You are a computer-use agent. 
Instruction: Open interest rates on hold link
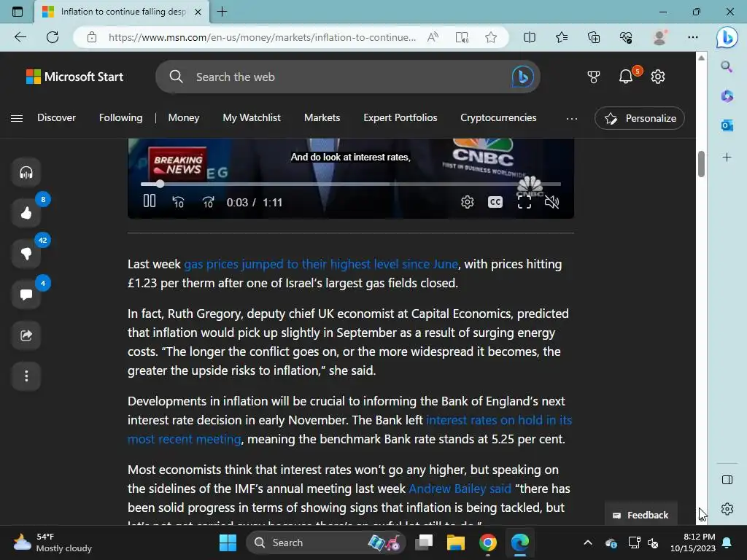click(x=499, y=420)
